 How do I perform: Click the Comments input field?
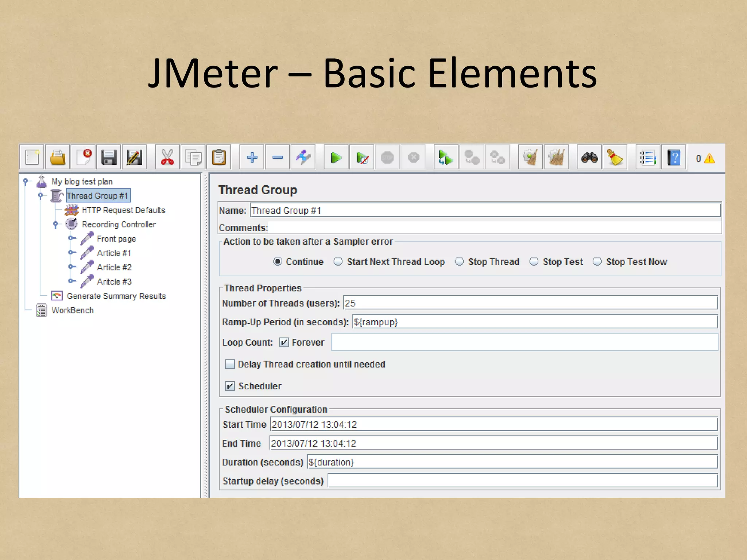pos(495,227)
